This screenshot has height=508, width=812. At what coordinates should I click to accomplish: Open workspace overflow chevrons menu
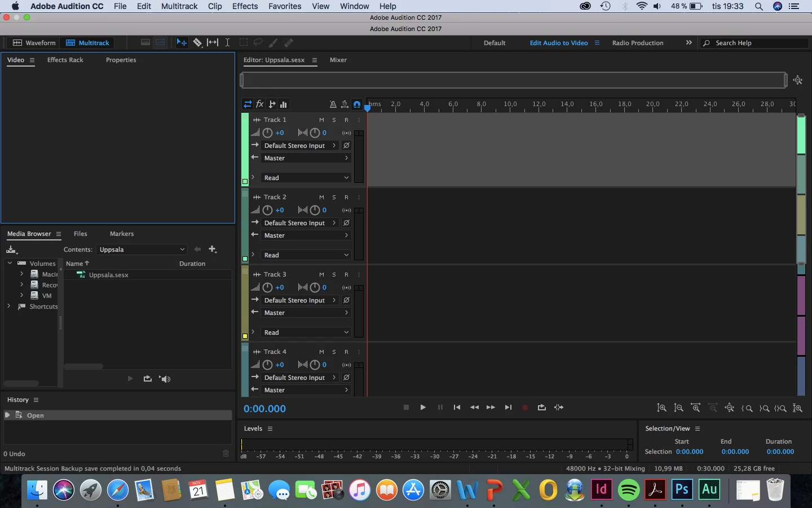(x=689, y=42)
